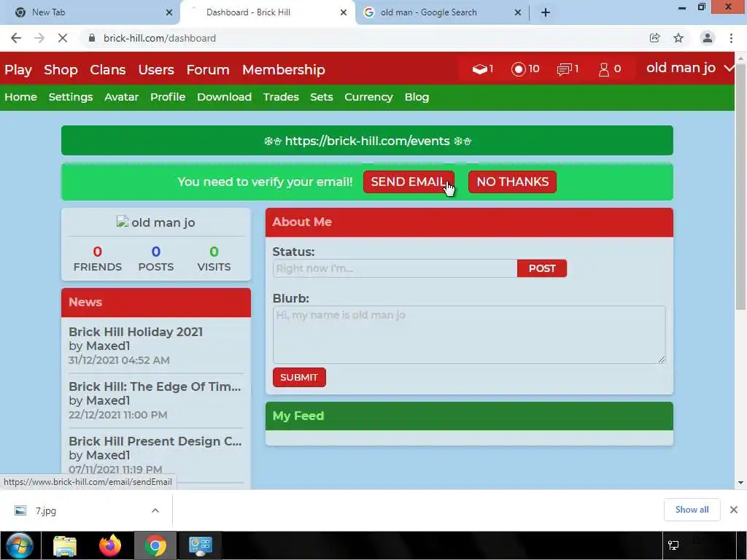Open the old man jo profile name link
Viewport: 747px width, 560px height.
pos(163,222)
